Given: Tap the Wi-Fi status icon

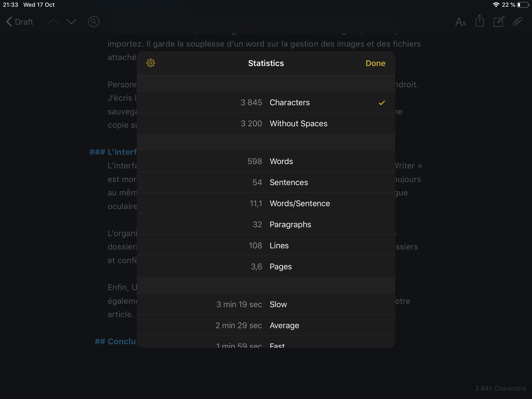Looking at the screenshot, I should pos(496,5).
